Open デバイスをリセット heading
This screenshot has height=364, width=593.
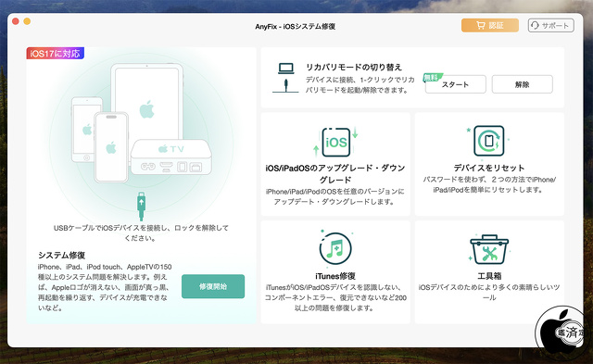point(489,168)
